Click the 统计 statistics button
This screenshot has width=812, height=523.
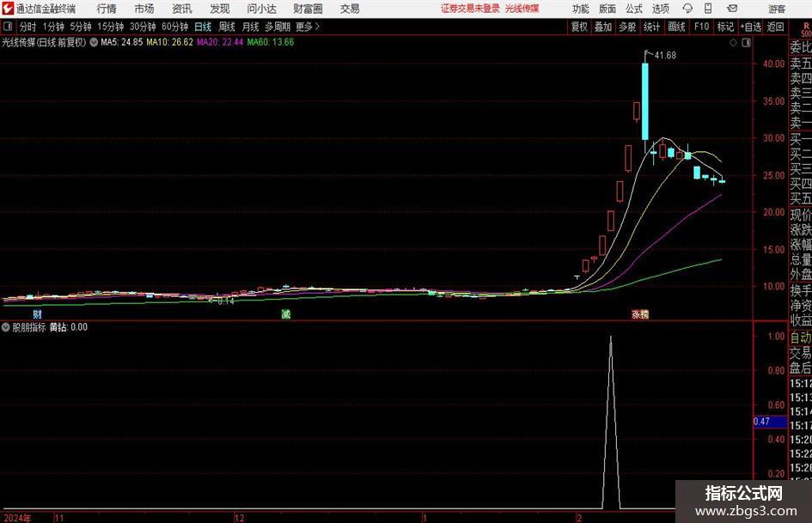tap(652, 27)
